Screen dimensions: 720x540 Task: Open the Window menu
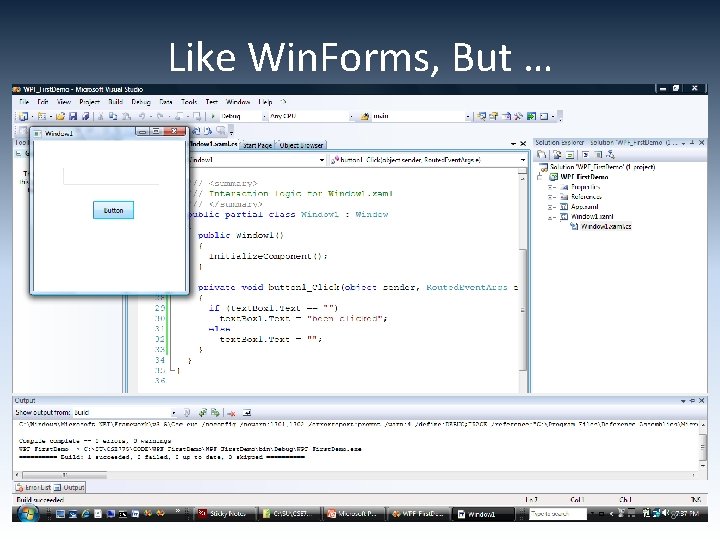pos(238,102)
